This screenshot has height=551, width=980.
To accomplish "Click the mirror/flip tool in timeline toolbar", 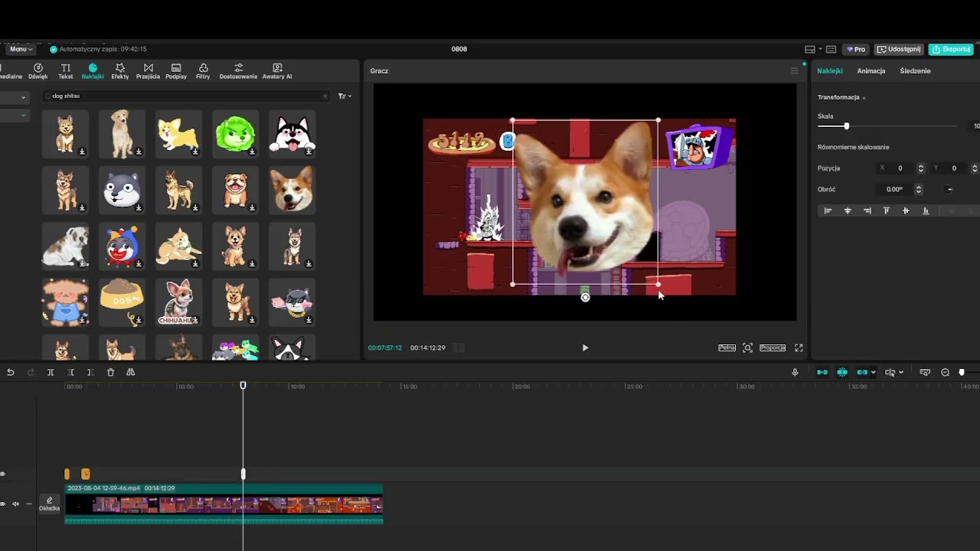I will 131,373.
